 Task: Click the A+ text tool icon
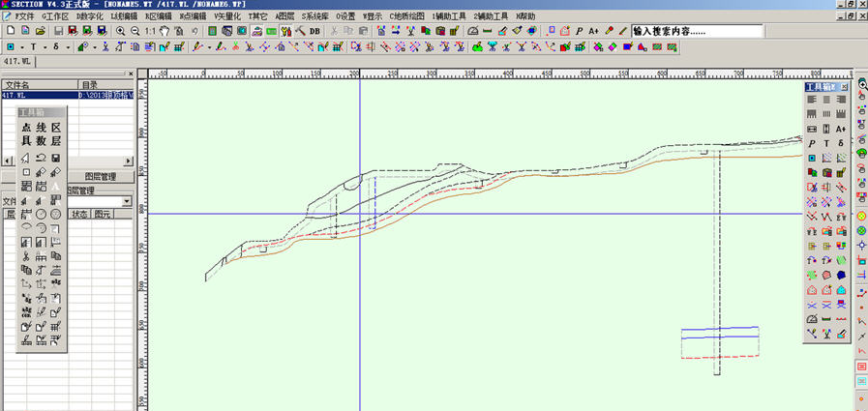pos(593,31)
